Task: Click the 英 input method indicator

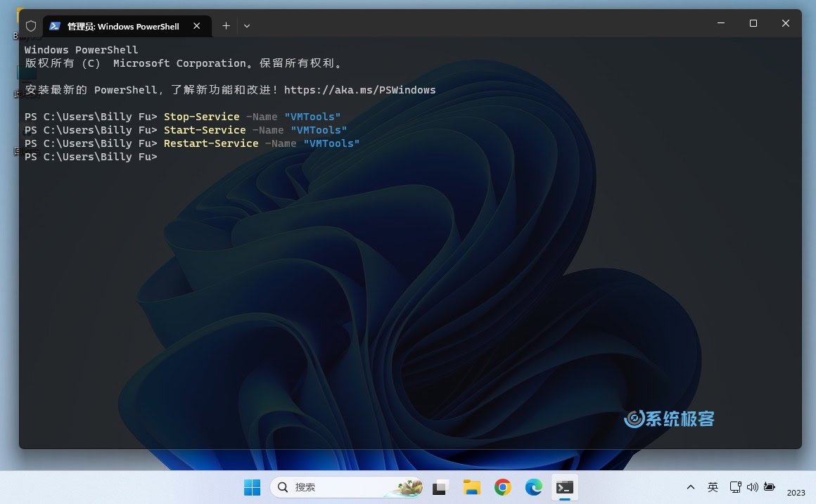Action: (713, 487)
